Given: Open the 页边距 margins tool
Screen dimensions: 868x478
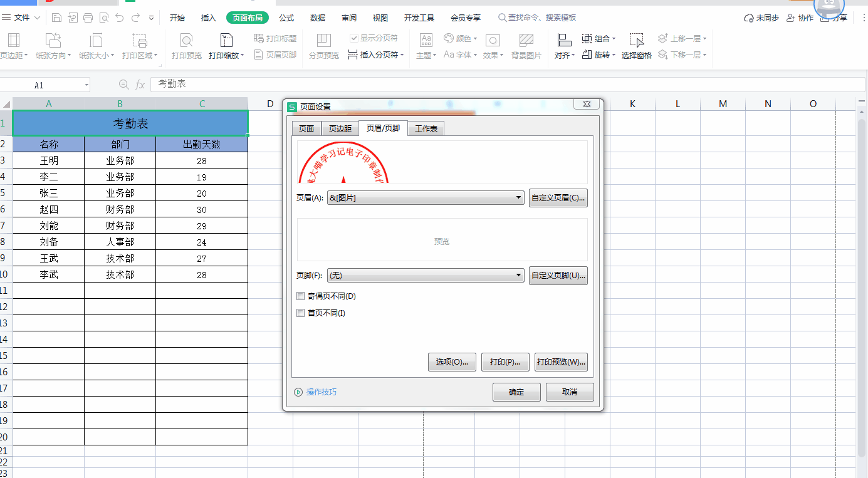Looking at the screenshot, I should (x=14, y=47).
